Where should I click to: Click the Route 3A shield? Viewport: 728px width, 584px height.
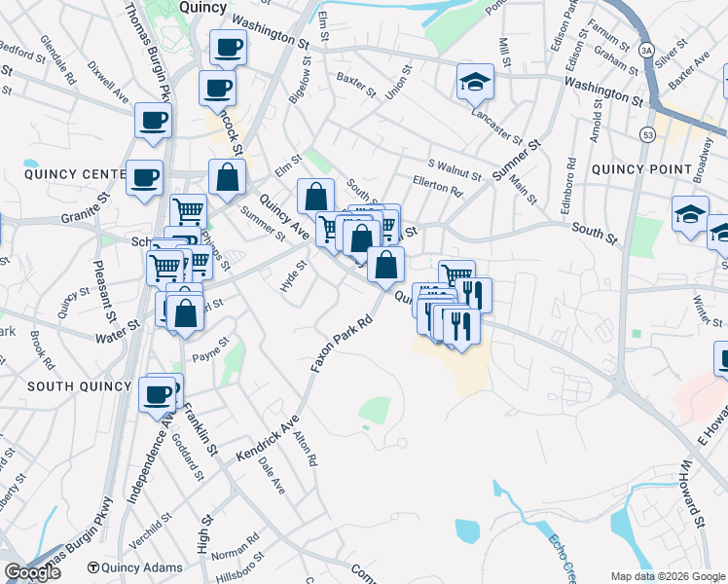click(646, 51)
